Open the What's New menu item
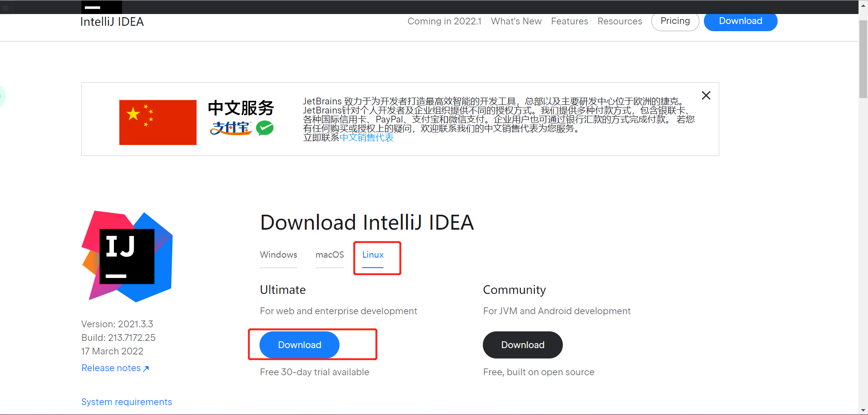 [516, 21]
